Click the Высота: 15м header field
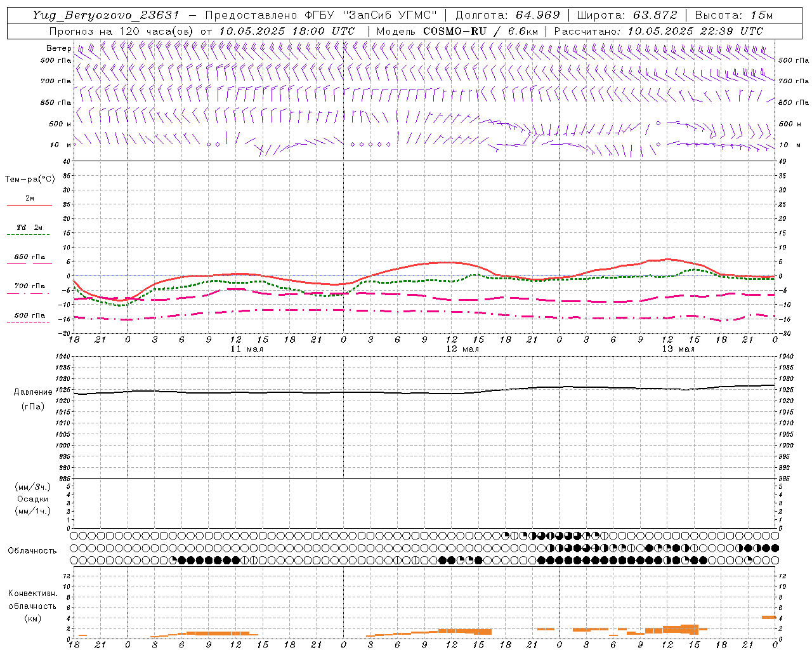Viewport: 812px width, 650px height. click(734, 15)
